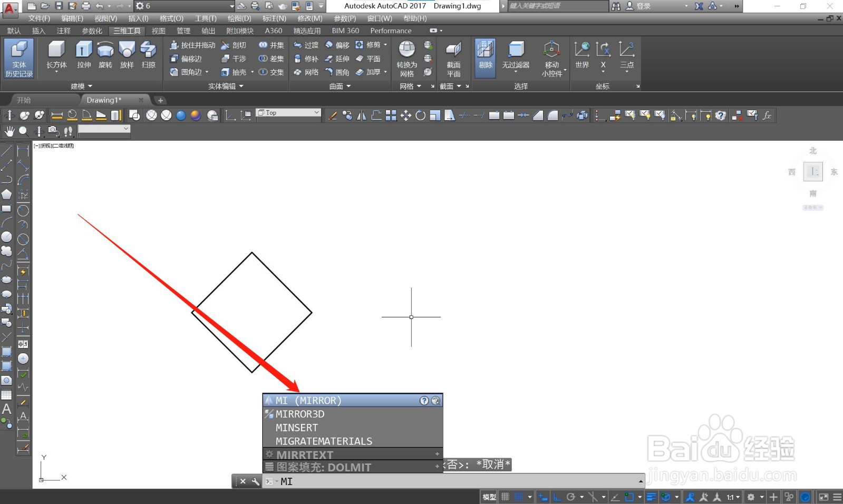Click the 转换为网格 tool
Screen dimensions: 843x504
(x=406, y=58)
